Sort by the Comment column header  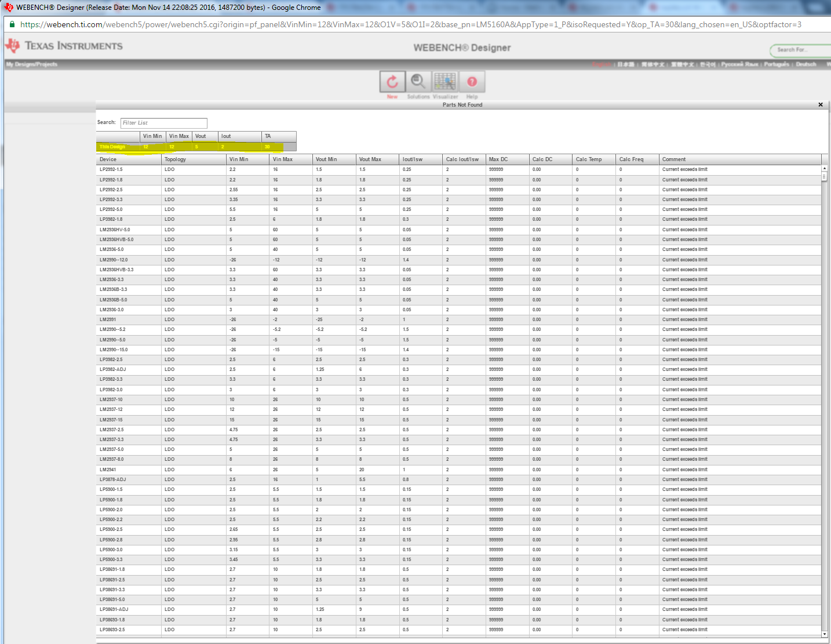[x=741, y=159]
